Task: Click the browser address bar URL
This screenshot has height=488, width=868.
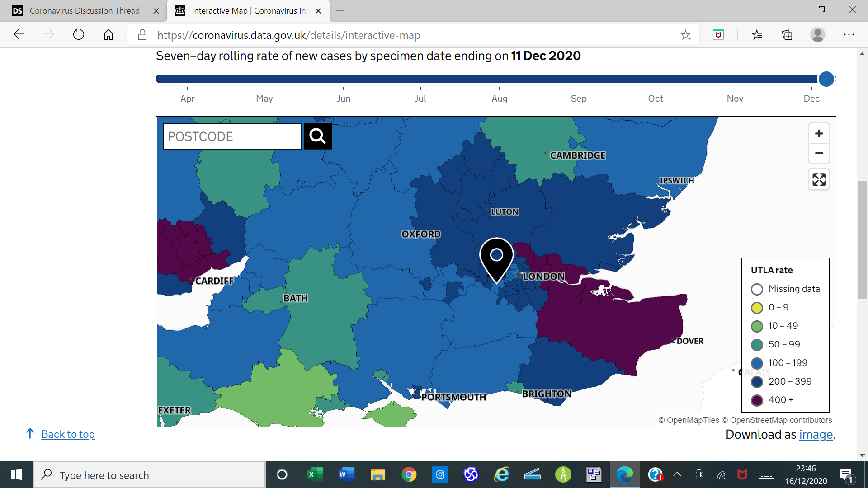Action: [x=288, y=35]
